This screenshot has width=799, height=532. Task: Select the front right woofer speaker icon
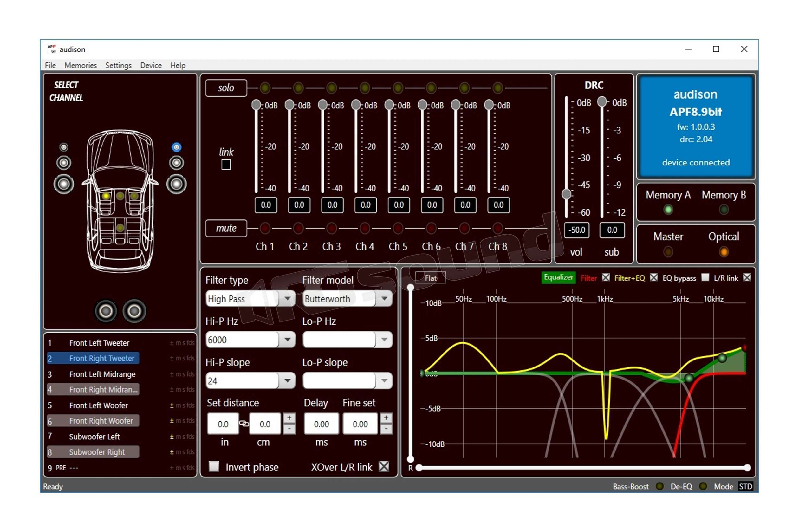coord(176,184)
